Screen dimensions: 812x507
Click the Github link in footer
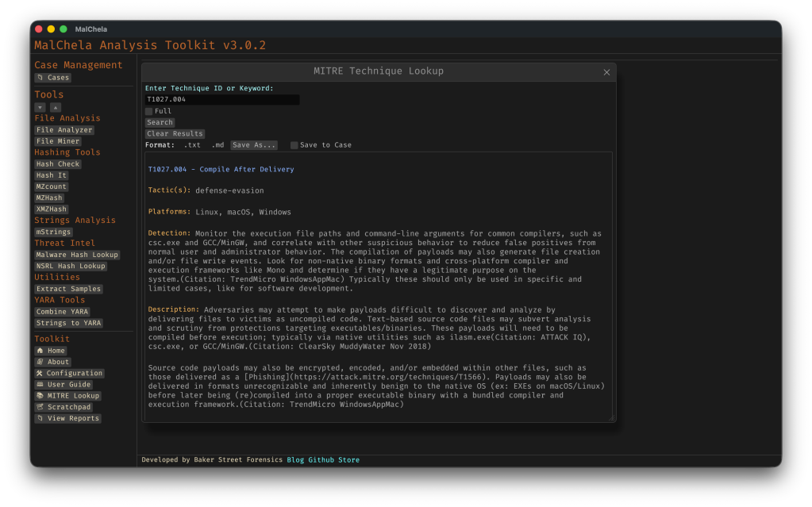[321, 460]
